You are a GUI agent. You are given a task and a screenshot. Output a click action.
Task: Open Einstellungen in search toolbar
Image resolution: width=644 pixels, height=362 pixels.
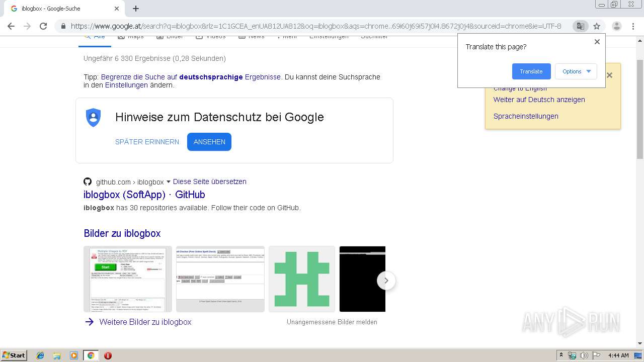click(329, 38)
